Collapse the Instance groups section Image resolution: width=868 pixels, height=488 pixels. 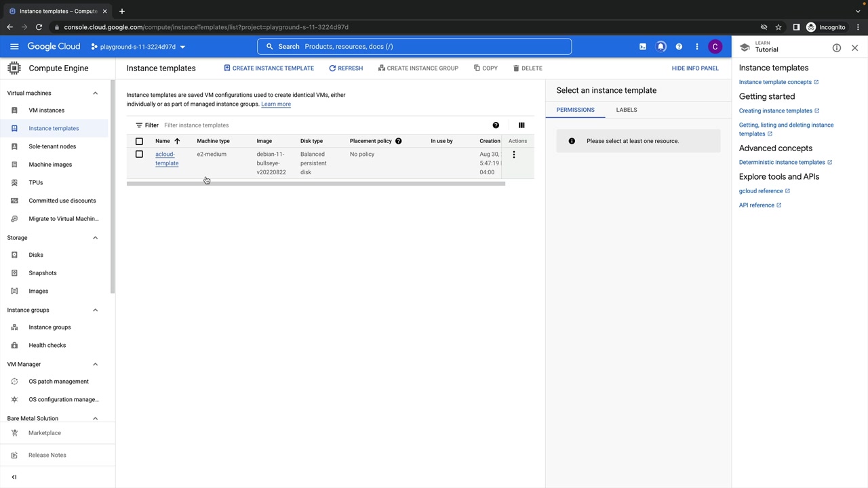coord(95,310)
